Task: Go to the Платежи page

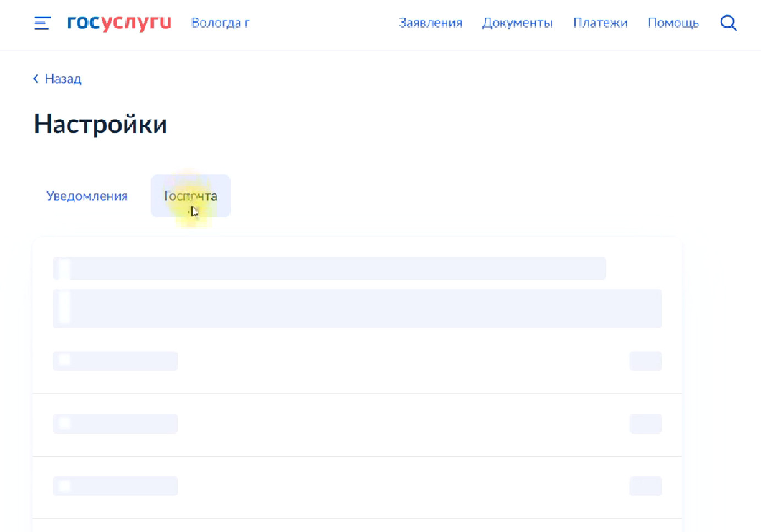Action: coord(600,23)
